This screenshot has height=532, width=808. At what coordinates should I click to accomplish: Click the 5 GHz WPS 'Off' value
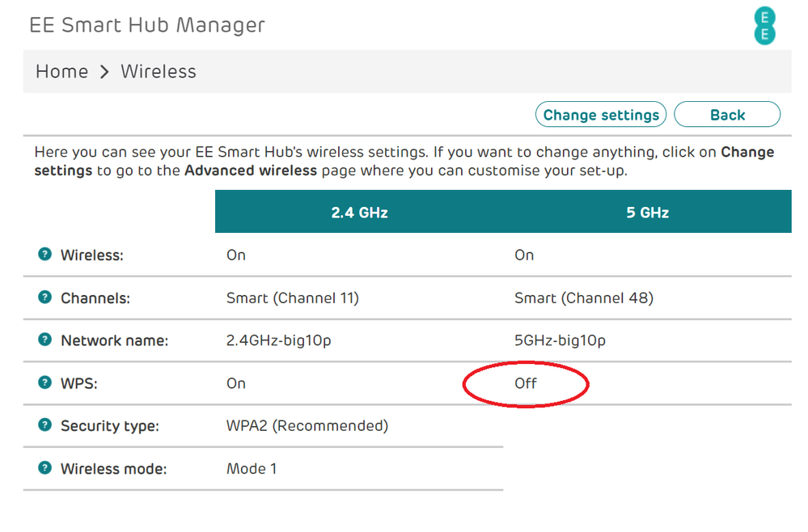pos(525,384)
